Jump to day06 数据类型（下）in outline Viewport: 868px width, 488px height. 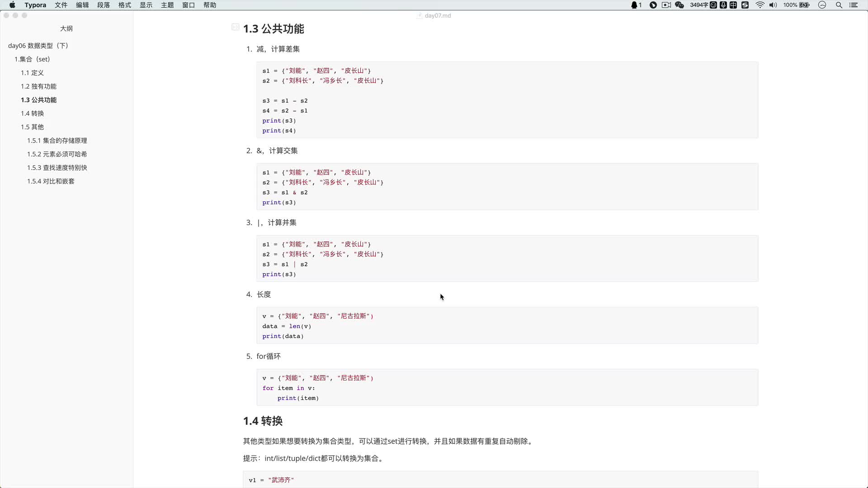point(38,46)
